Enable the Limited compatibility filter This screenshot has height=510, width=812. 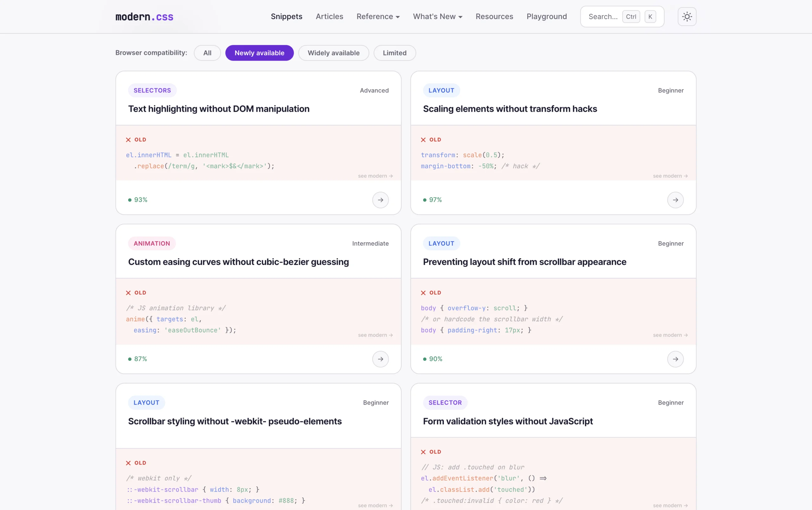coord(394,53)
